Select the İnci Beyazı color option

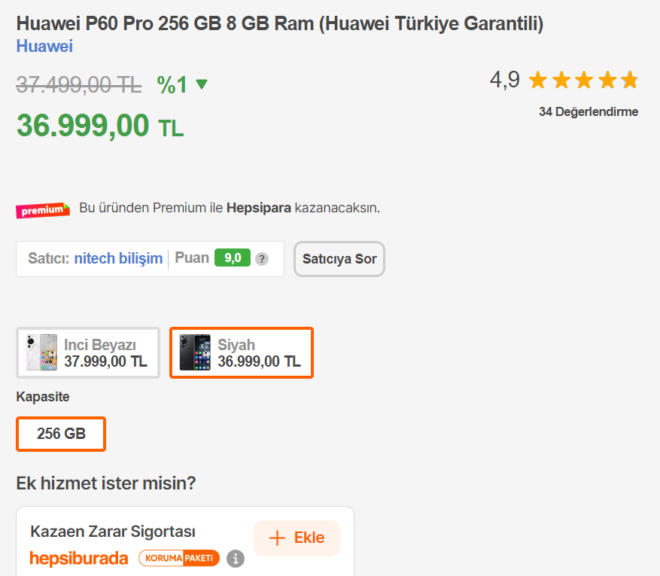click(88, 353)
